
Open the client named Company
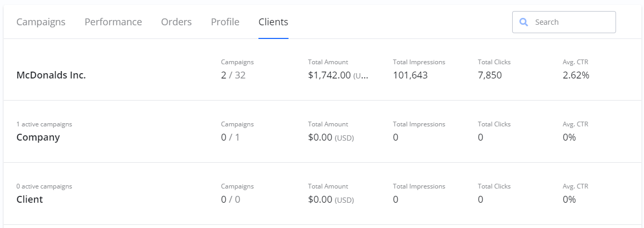tap(38, 137)
